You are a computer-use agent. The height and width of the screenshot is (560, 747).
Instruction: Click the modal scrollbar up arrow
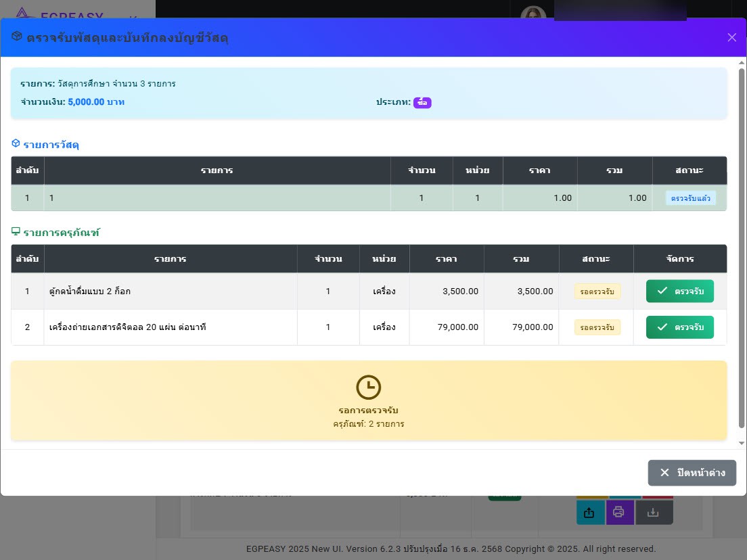pos(741,63)
